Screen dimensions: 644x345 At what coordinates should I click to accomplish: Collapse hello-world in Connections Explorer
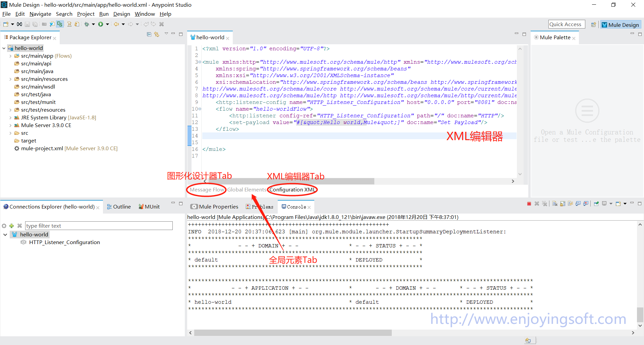[5, 235]
